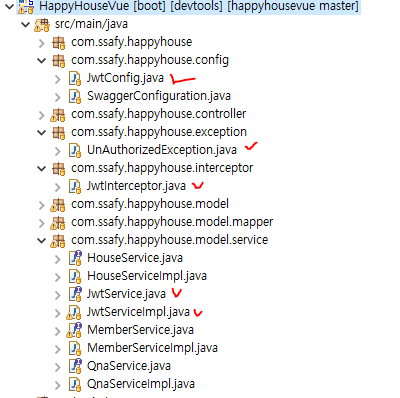Collapse the HappyHouseVue project node
400x398 pixels.
point(10,6)
